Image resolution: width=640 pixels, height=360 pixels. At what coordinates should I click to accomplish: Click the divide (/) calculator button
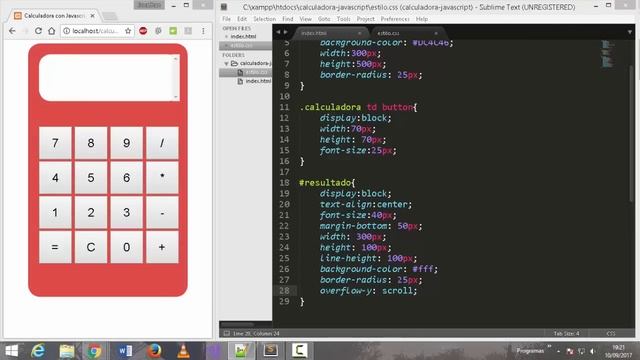click(x=162, y=143)
